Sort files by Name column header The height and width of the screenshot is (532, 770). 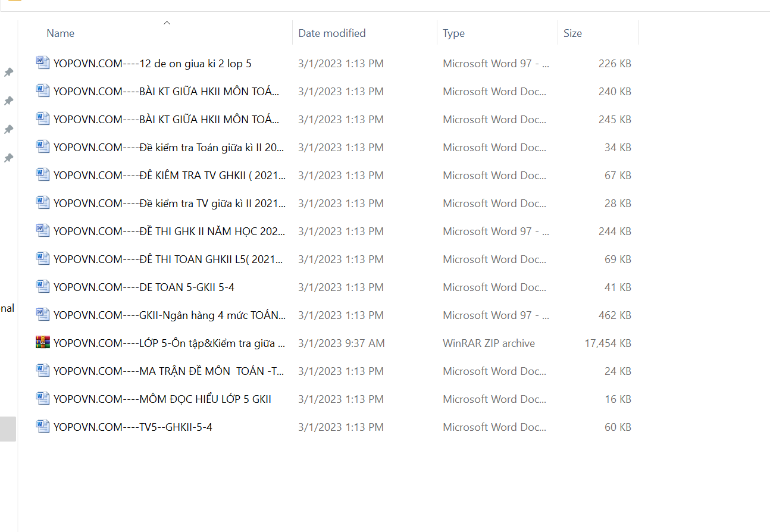61,33
